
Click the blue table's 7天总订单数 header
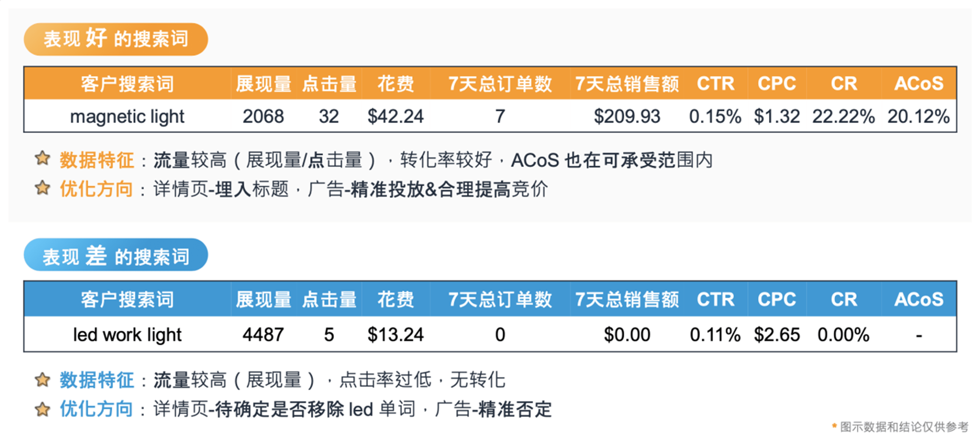tap(500, 300)
